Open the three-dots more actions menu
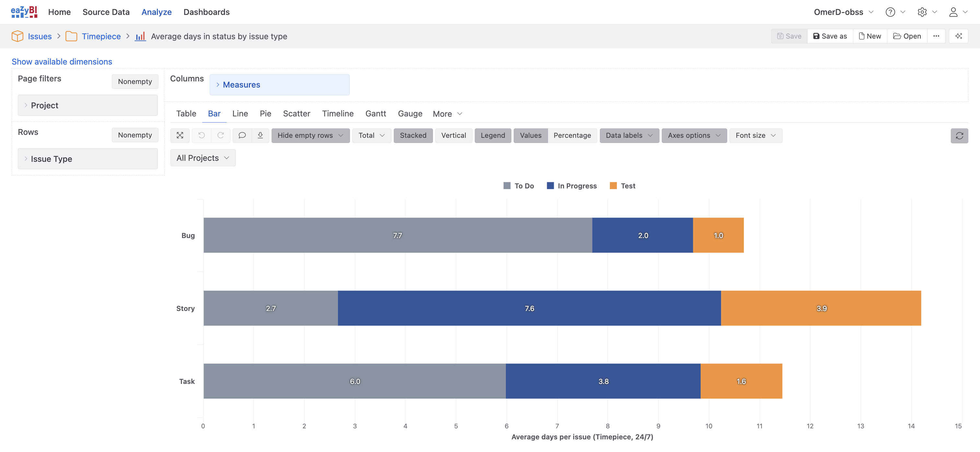This screenshot has width=980, height=452. click(x=936, y=36)
